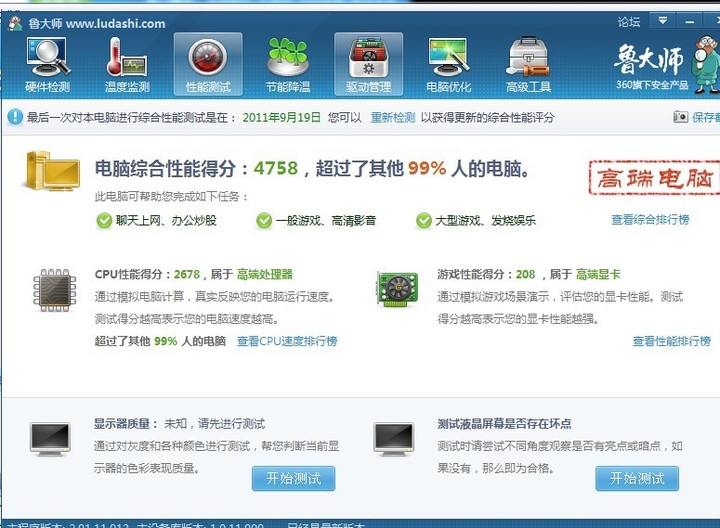Click green check beside 大型游戏、发烧娱乐
720x528 pixels.
tap(423, 221)
